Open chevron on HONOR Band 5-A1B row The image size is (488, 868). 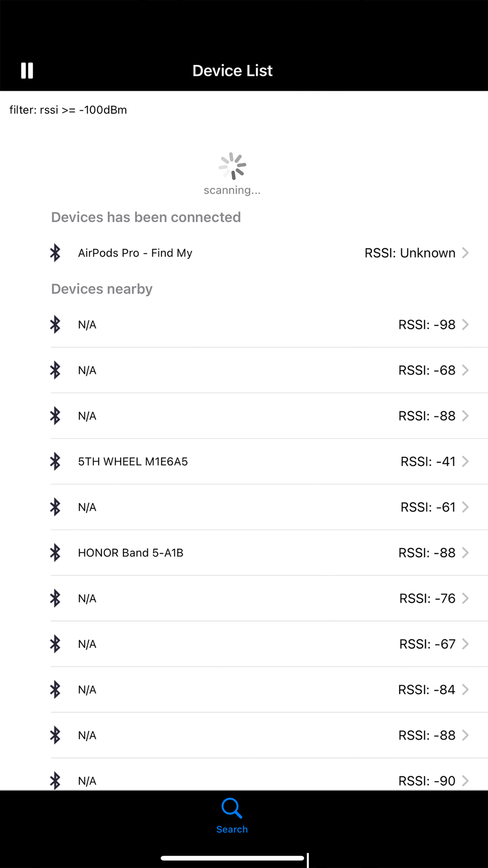click(x=466, y=553)
